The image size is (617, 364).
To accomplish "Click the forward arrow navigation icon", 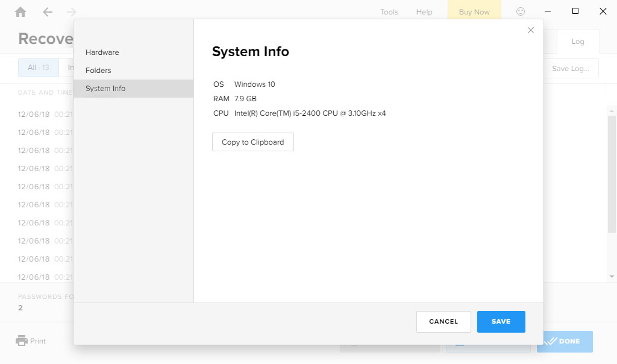I will click(x=72, y=12).
